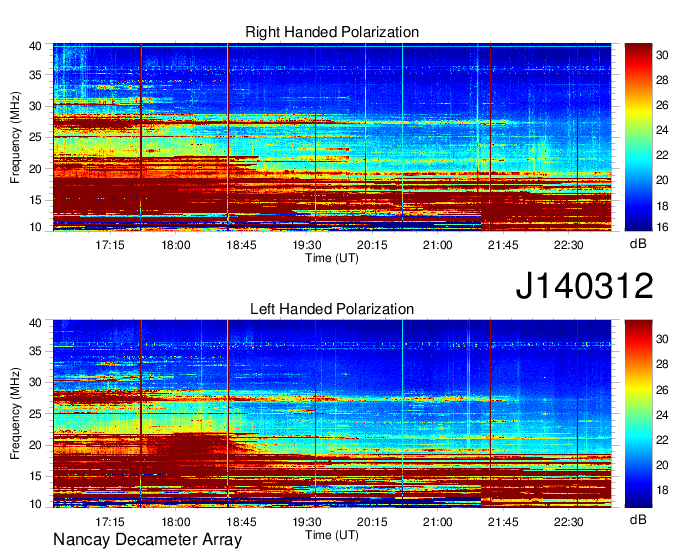Click 16 dB value on right-handed colorbar

point(662,227)
